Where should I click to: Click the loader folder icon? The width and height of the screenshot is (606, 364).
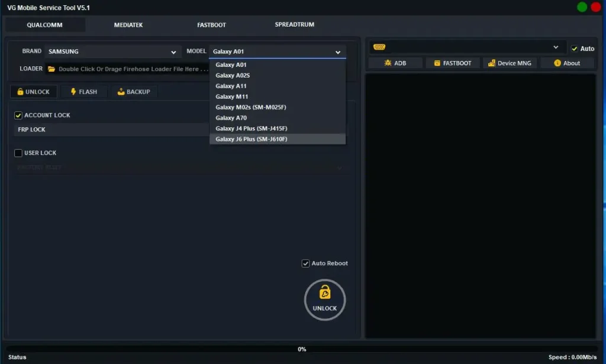51,69
